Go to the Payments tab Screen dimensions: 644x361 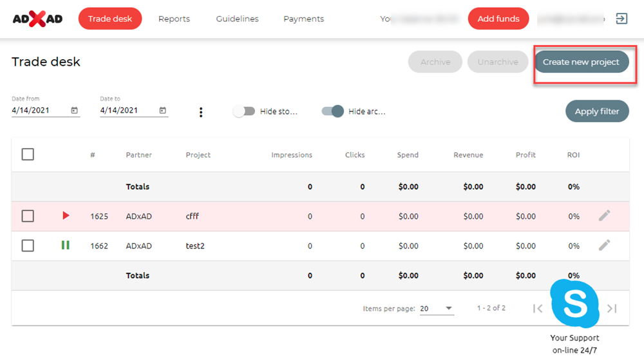pyautogui.click(x=303, y=19)
